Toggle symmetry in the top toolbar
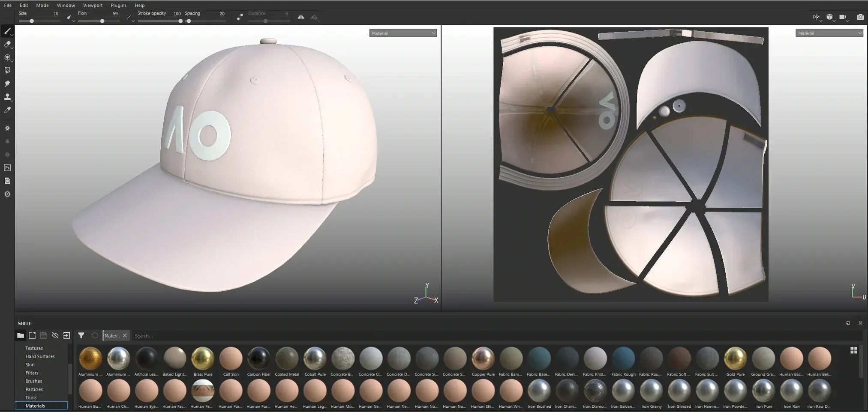Screen dimensions: 868x412 (301, 17)
